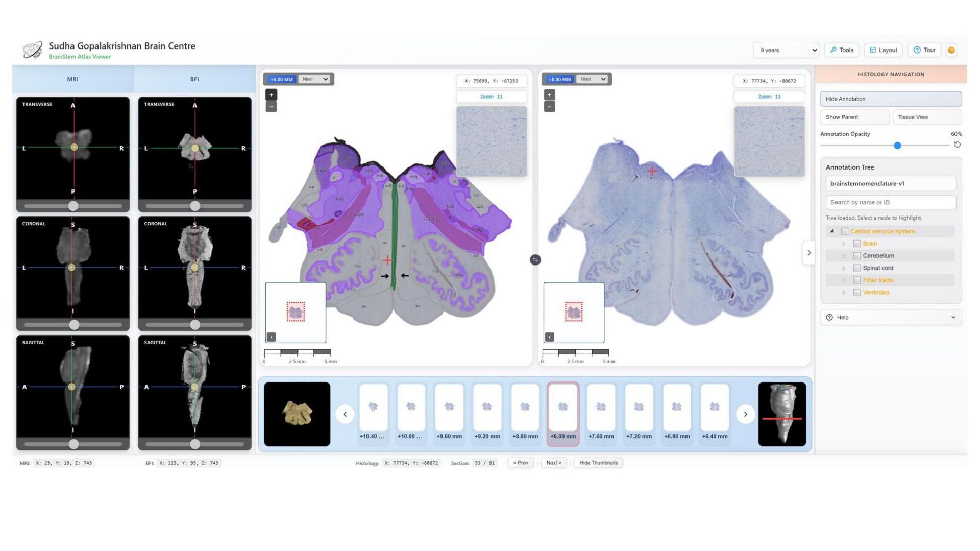Collapse the left viewer navigator minimap
The height and width of the screenshot is (551, 980).
click(x=272, y=337)
